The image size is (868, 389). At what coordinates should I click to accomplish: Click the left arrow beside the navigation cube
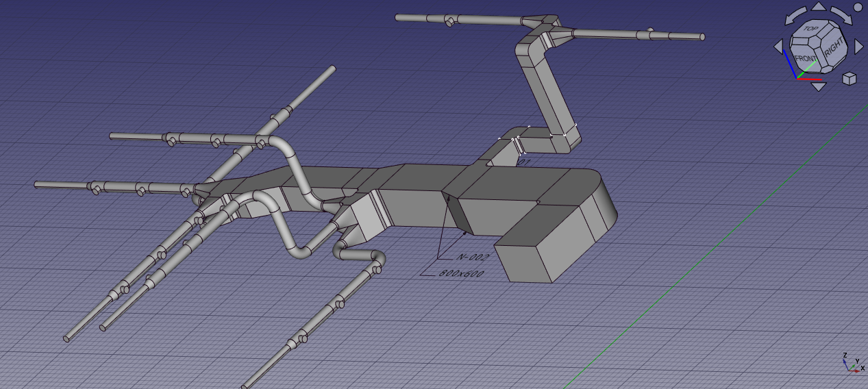778,47
